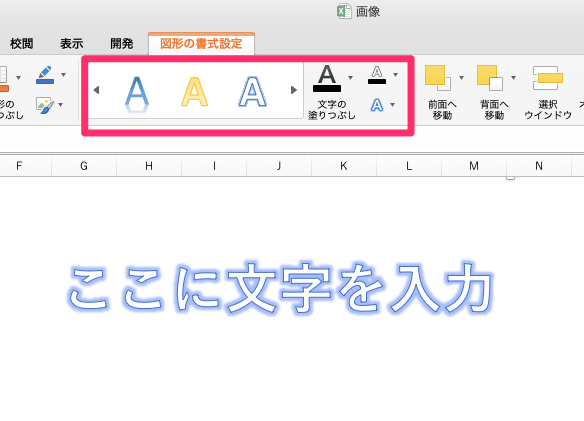584x421 pixels.
Task: Switch to the 校閲 tab
Action: point(21,44)
